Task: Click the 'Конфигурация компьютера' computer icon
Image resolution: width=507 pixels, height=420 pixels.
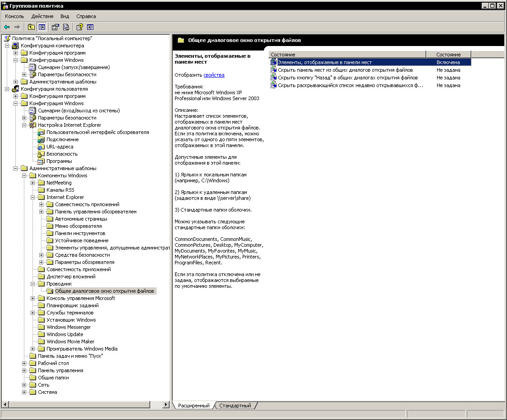Action: pyautogui.click(x=15, y=46)
